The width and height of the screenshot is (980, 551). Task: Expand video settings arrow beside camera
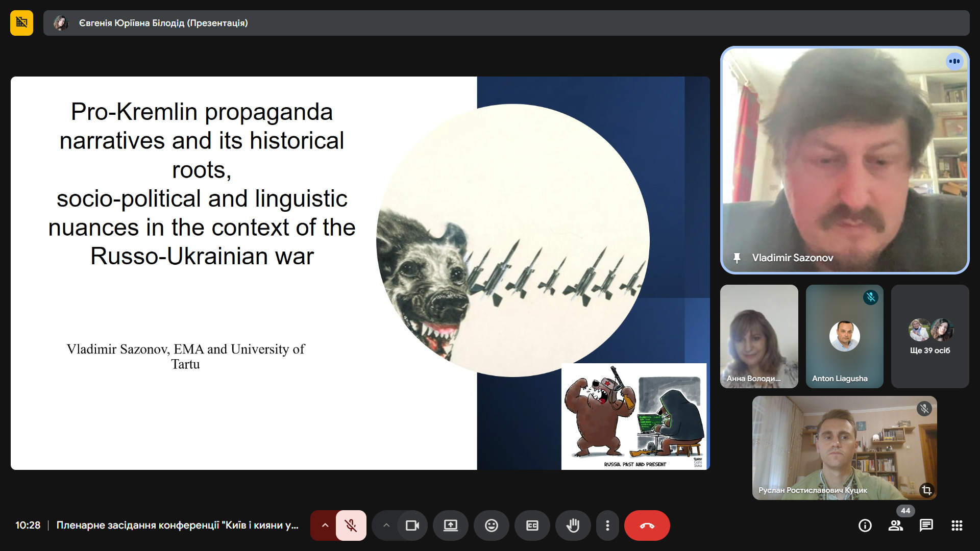point(386,525)
